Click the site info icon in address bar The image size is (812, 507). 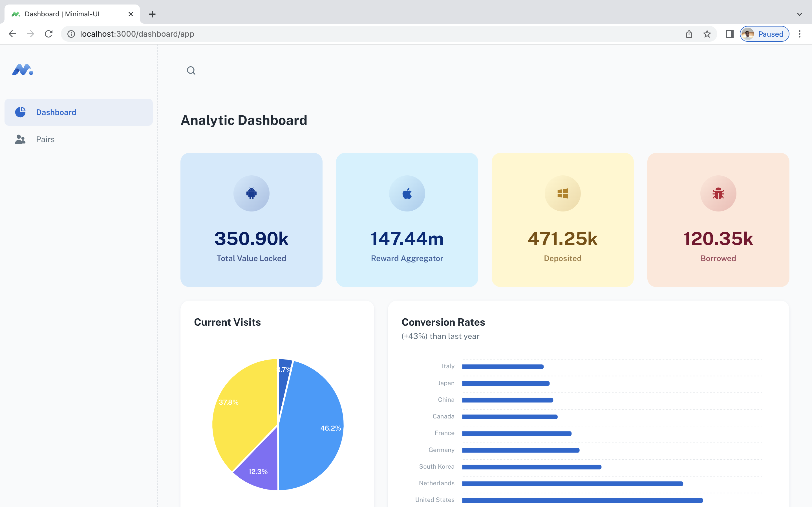pyautogui.click(x=71, y=34)
